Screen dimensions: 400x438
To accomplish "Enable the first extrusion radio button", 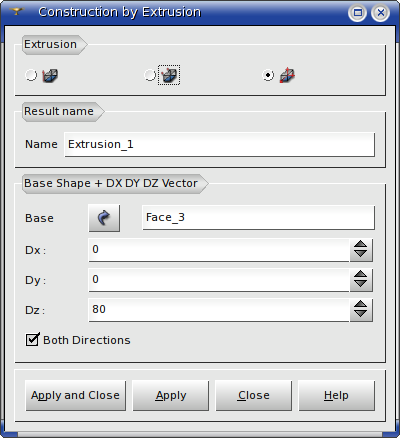I will pos(31,75).
